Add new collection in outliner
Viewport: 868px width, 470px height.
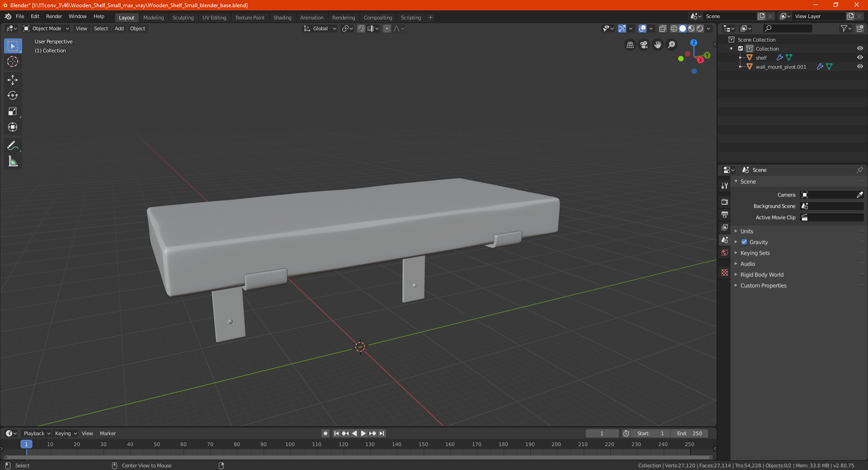point(860,28)
